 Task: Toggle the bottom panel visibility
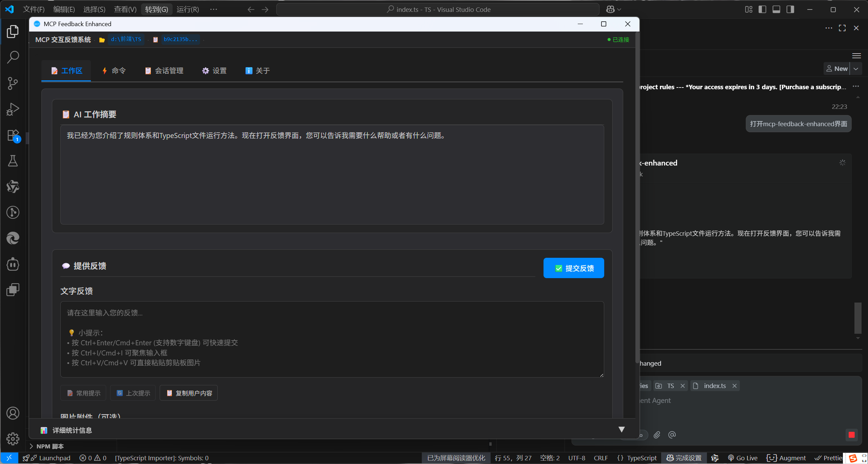pyautogui.click(x=776, y=9)
